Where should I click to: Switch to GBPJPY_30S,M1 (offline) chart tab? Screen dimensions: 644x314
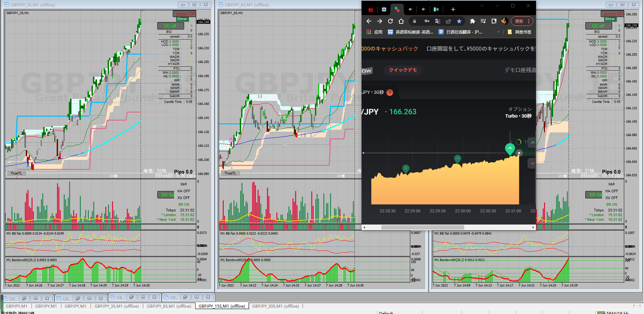tap(275, 306)
